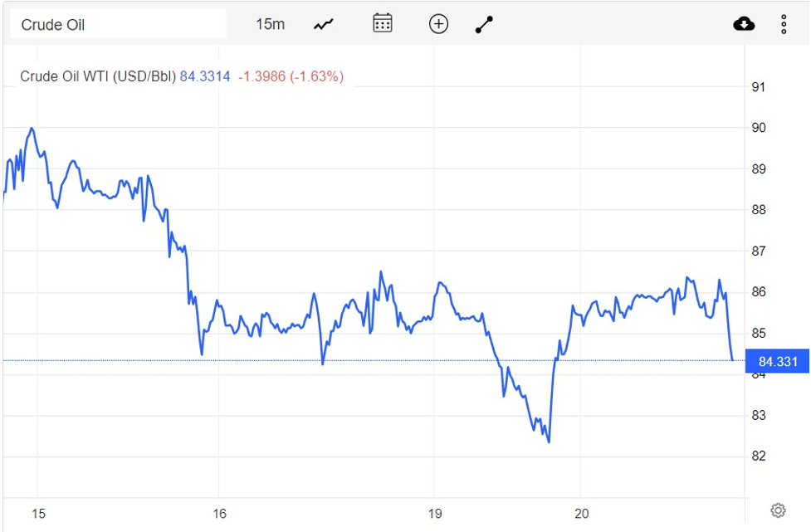Open the calendar date range picker
Viewport: 811px width, 532px height.
pos(382,23)
